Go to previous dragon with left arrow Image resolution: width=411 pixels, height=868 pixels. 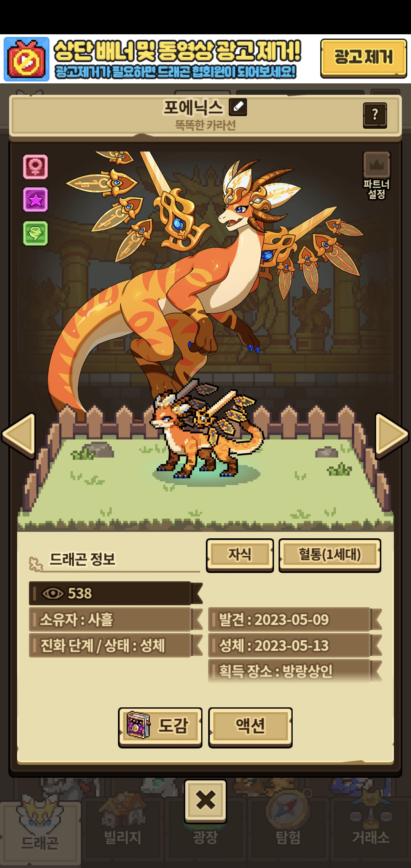coord(19,434)
